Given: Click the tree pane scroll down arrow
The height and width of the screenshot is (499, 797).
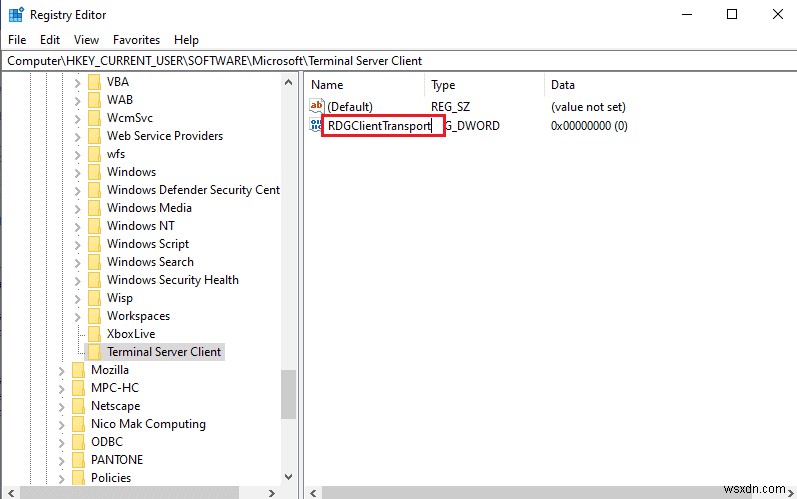Looking at the screenshot, I should (x=288, y=477).
